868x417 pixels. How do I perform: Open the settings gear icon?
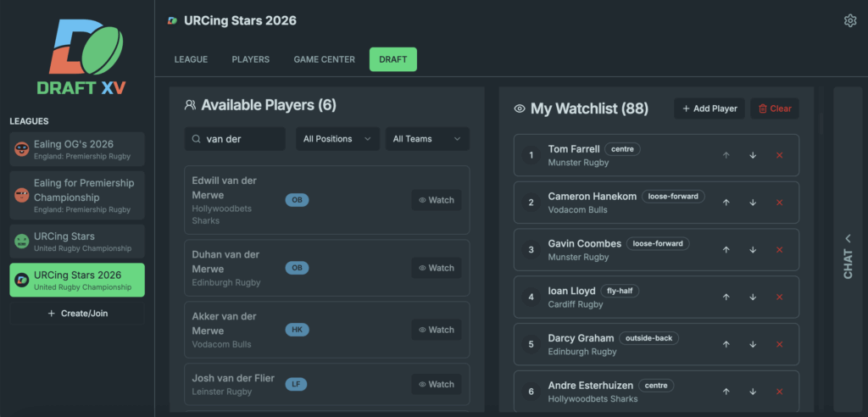click(x=849, y=20)
